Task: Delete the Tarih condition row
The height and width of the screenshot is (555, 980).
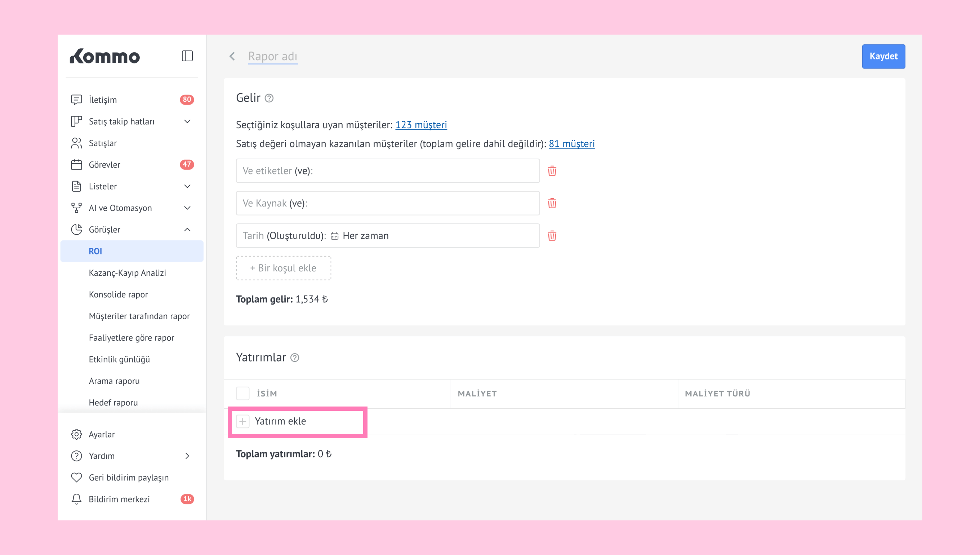Action: [x=552, y=236]
